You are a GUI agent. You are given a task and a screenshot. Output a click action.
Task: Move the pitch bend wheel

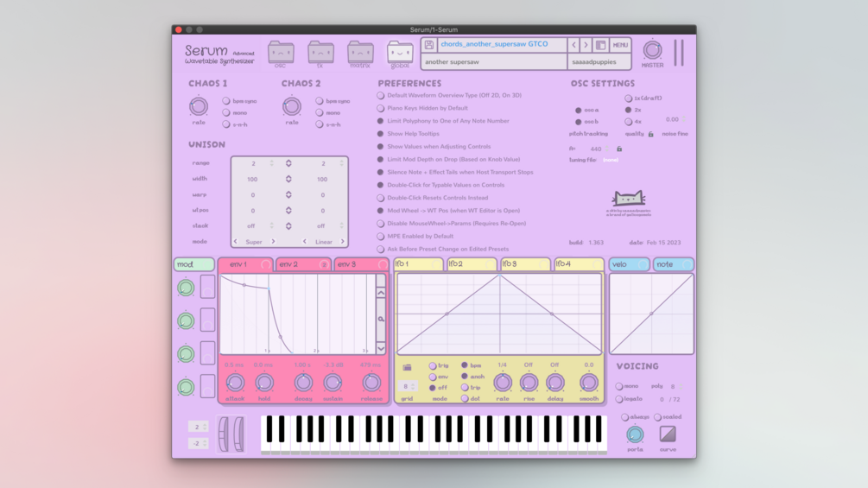(224, 434)
